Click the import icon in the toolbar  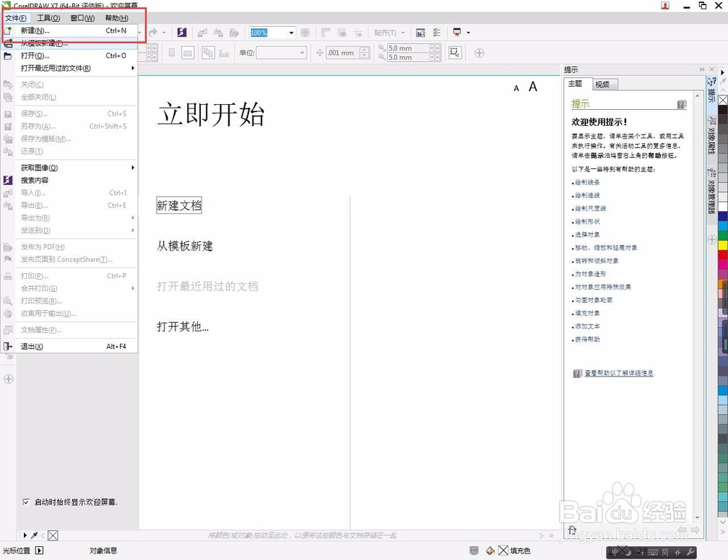pos(202,33)
